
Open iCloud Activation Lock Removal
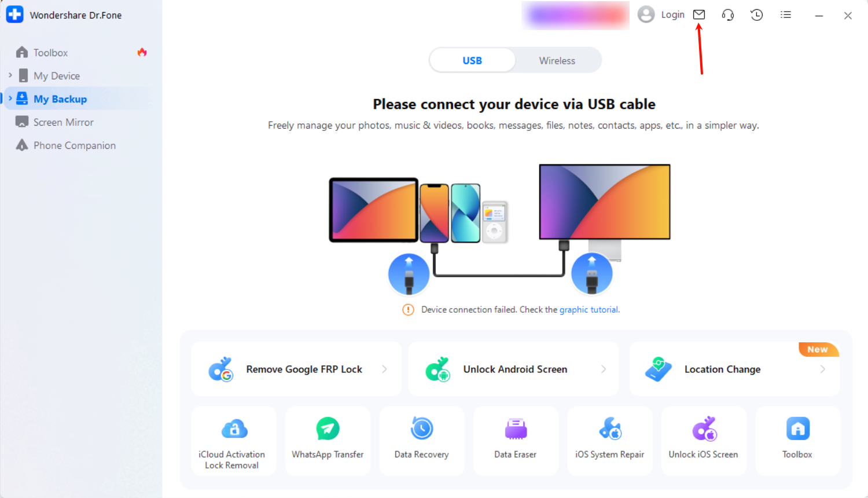[234, 441]
